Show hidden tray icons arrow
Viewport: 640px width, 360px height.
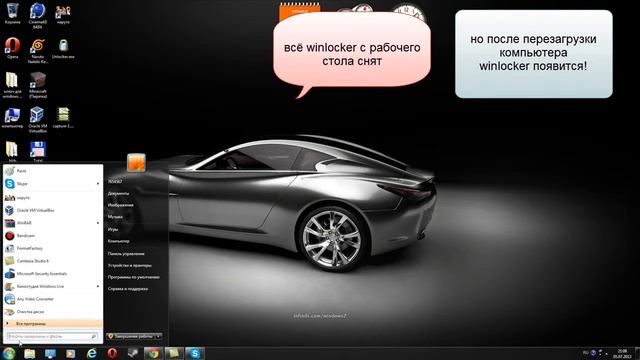607,353
